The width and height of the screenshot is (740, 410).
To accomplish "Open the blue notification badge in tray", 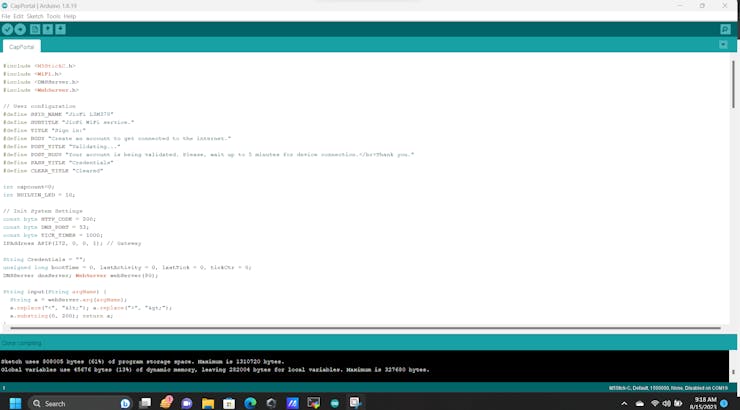I will (x=724, y=404).
